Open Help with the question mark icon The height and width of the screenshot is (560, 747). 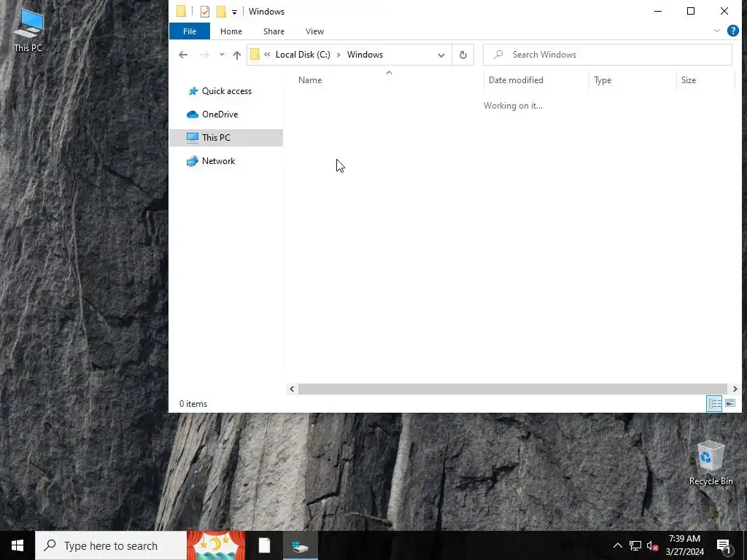click(x=732, y=31)
